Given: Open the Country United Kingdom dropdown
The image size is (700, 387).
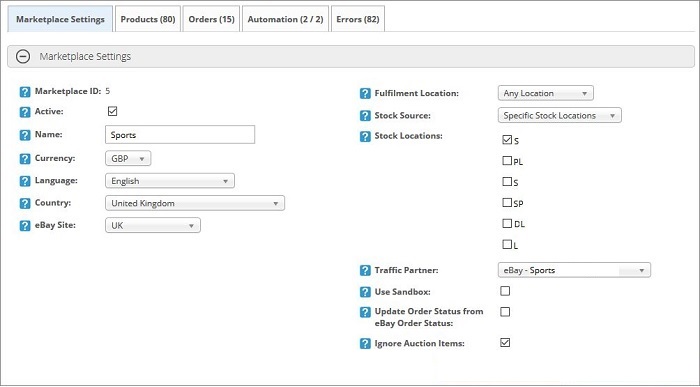Looking at the screenshot, I should (195, 203).
